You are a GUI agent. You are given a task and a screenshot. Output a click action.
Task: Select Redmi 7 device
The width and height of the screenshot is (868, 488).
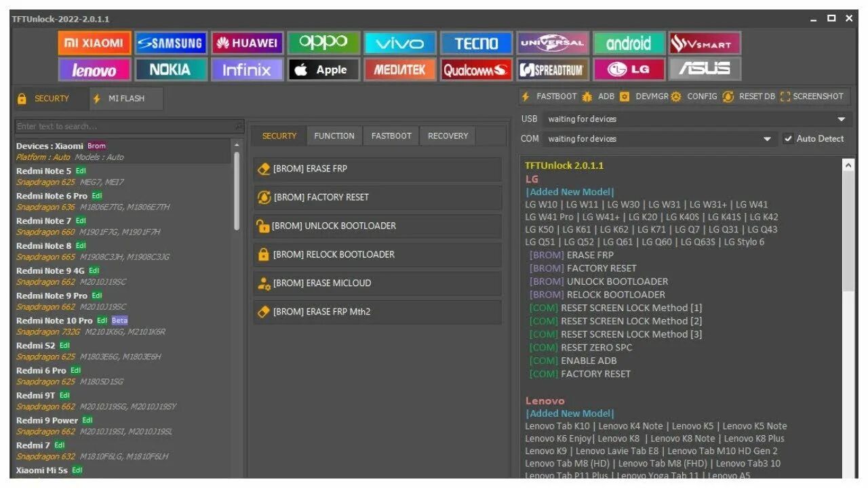tap(123, 451)
